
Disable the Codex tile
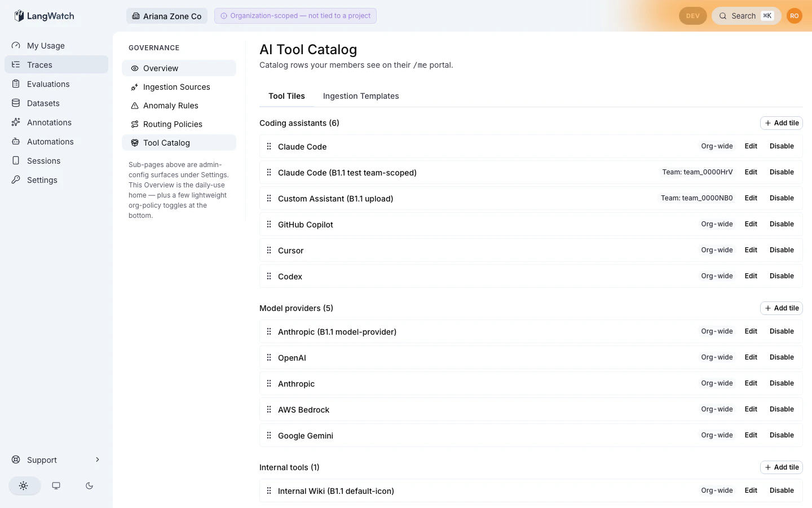(782, 276)
